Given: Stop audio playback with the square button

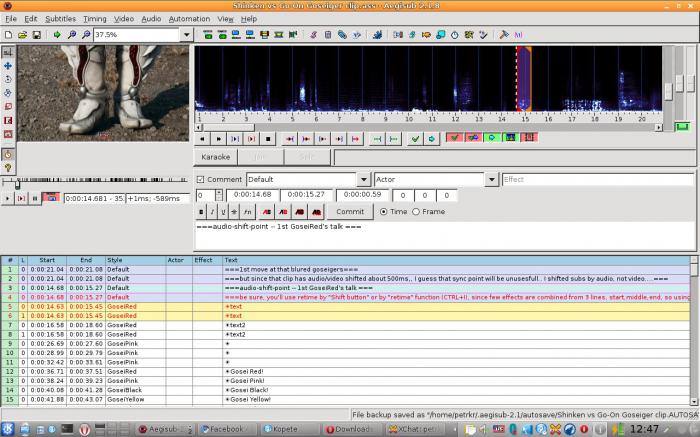Looking at the screenshot, I should coord(268,139).
